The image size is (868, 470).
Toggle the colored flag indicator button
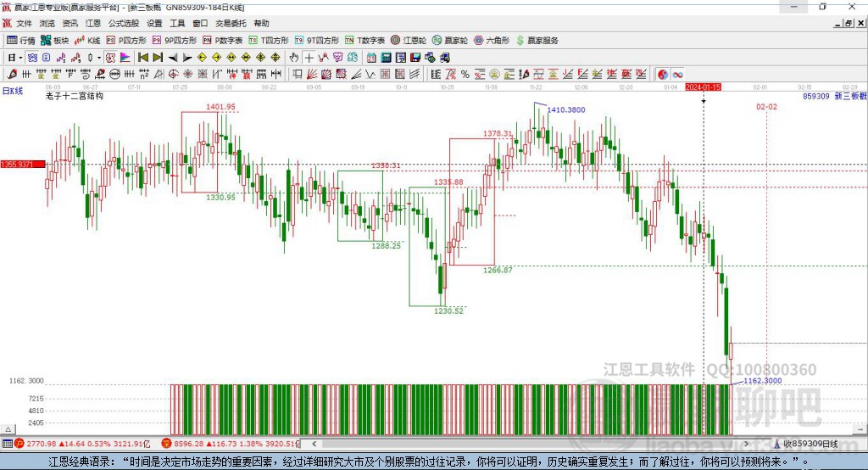click(x=125, y=58)
